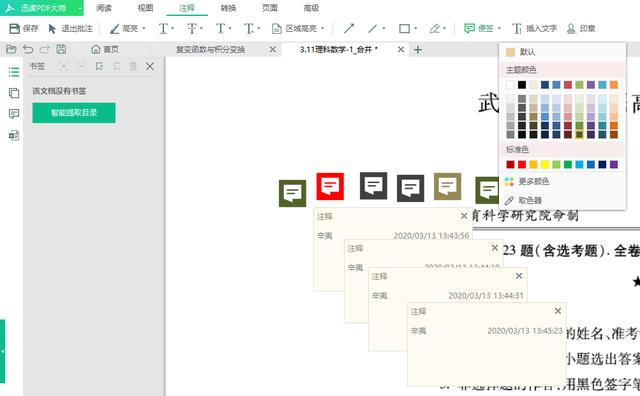Screen dimensions: 640x396
Task: Expand the underline T tool dropdown arrow
Action: click(173, 29)
